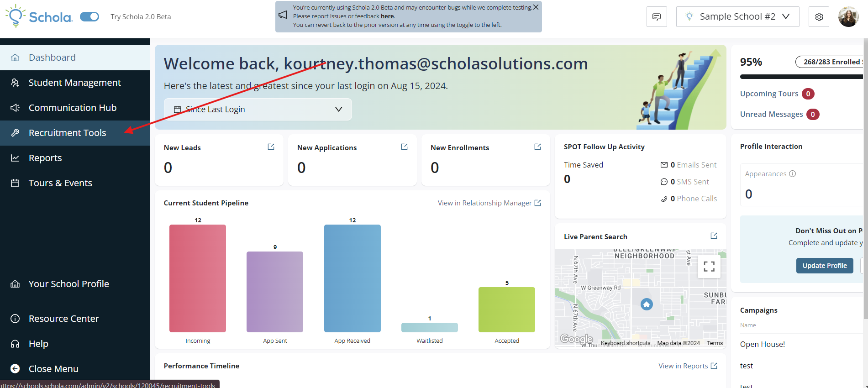Click the App Sent pipeline bar

tap(275, 292)
